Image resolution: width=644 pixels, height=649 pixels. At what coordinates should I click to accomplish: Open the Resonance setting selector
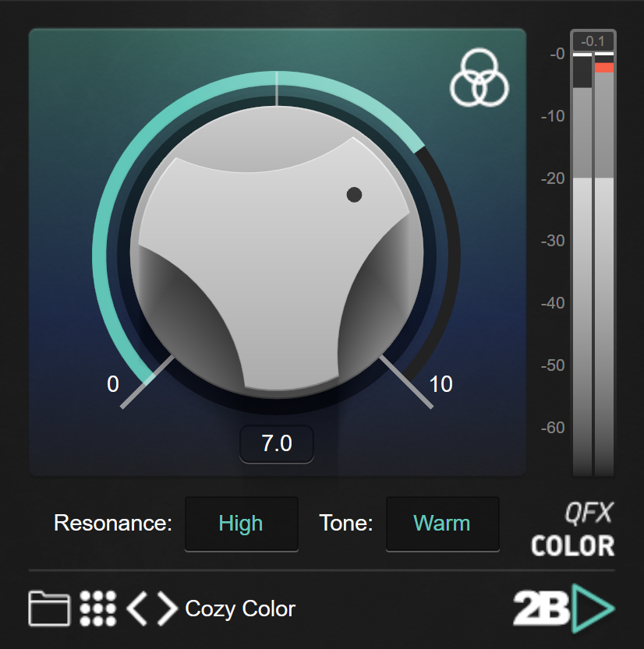point(241,524)
